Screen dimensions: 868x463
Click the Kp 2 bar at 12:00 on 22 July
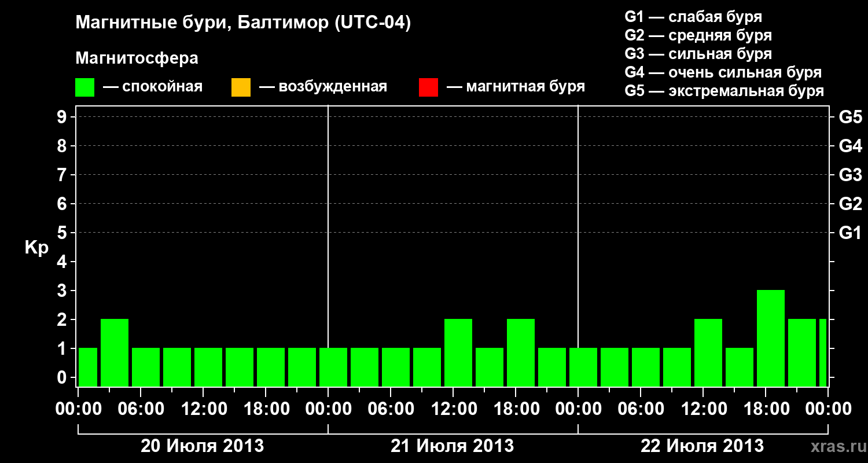click(x=708, y=352)
